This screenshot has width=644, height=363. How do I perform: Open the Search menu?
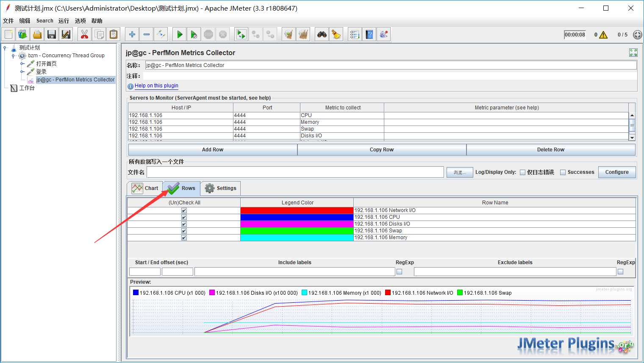45,21
